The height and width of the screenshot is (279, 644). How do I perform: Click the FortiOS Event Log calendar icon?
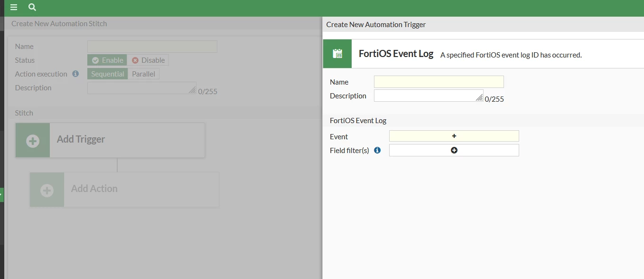point(337,54)
